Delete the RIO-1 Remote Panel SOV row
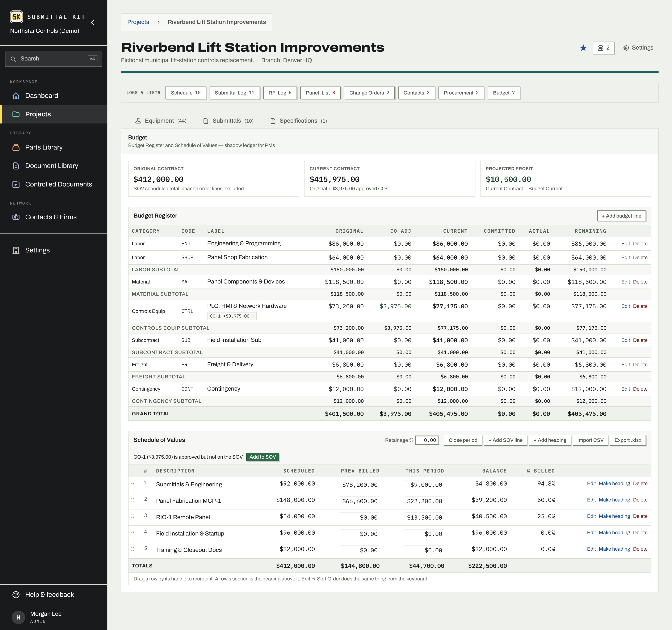The width and height of the screenshot is (672, 630). [x=640, y=516]
